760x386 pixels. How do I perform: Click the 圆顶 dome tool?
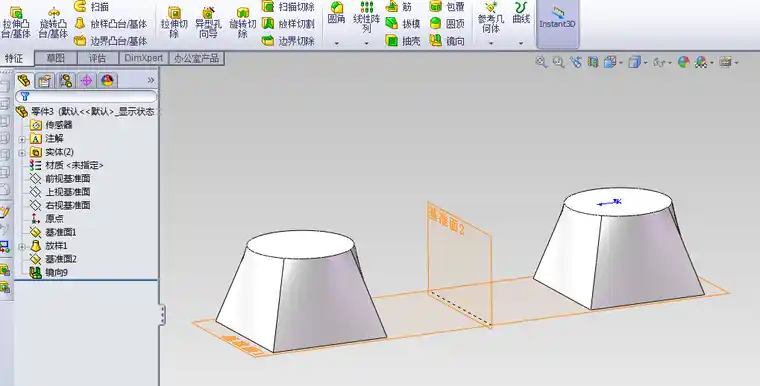(x=447, y=24)
